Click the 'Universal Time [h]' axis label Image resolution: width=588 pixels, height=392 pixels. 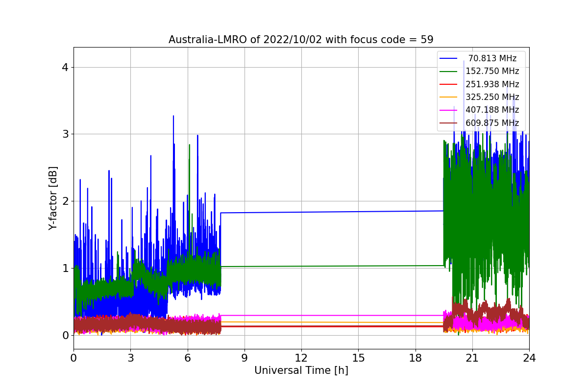pos(301,371)
